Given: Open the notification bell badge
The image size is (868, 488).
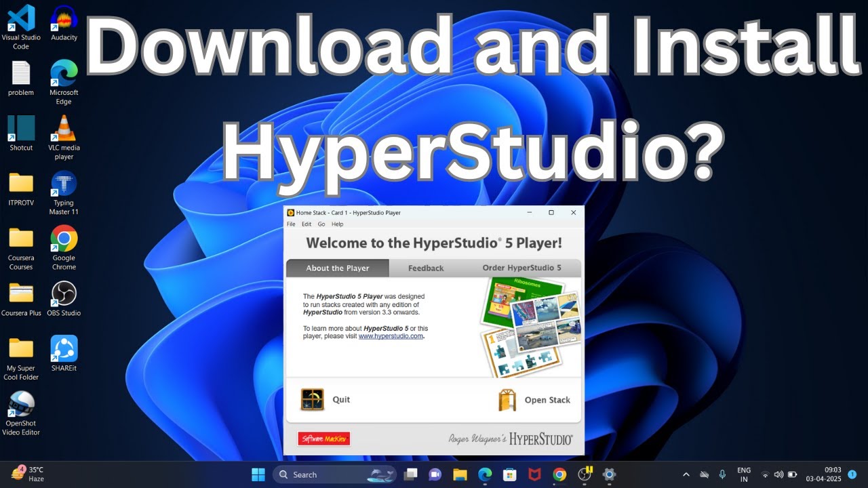Looking at the screenshot, I should pyautogui.click(x=852, y=474).
